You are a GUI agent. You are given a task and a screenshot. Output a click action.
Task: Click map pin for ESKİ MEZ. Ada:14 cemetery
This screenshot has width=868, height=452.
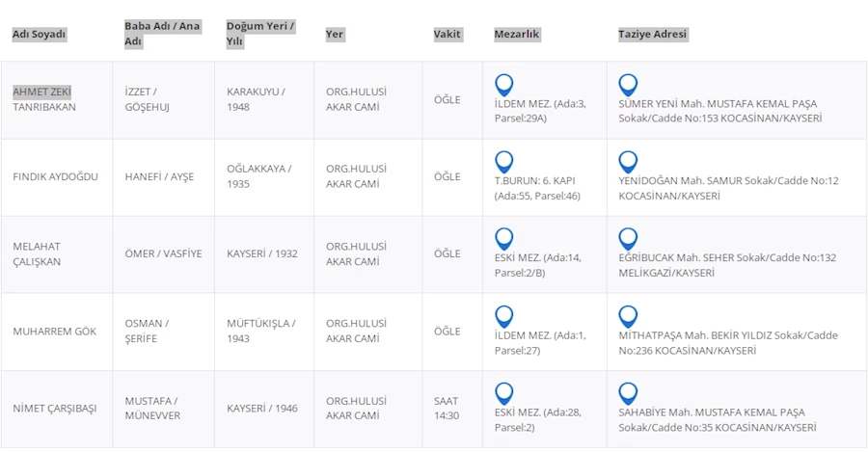(x=503, y=239)
